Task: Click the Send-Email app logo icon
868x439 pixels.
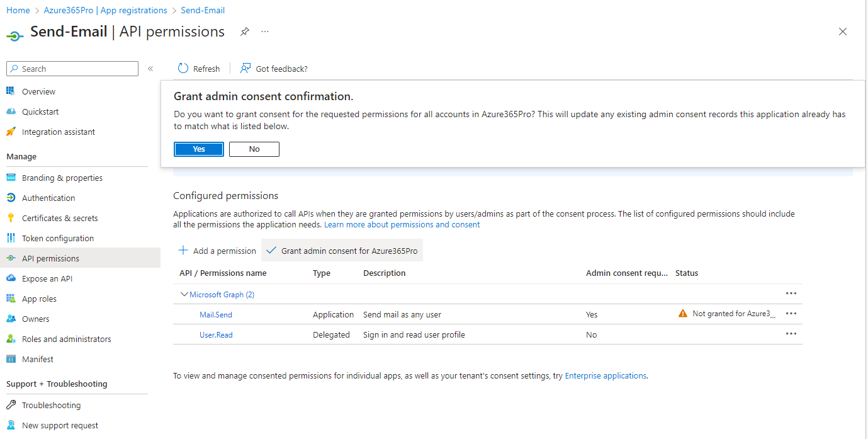Action: [x=15, y=35]
